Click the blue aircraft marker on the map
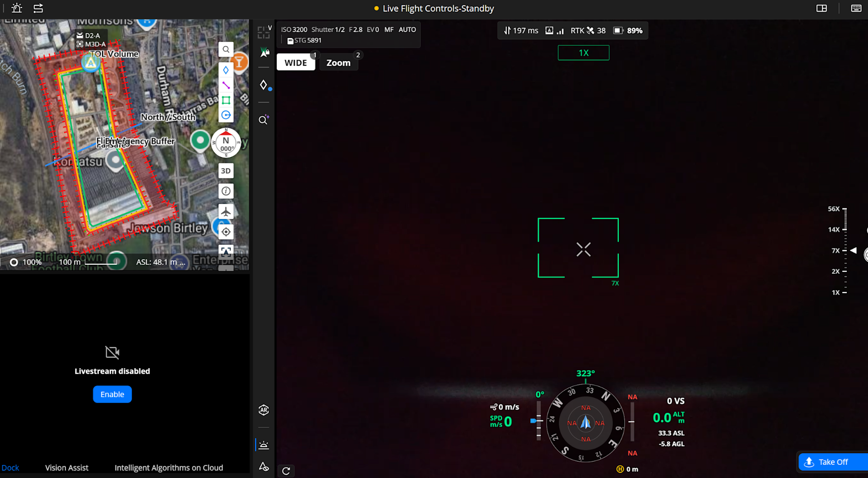The width and height of the screenshot is (868, 478). point(91,63)
